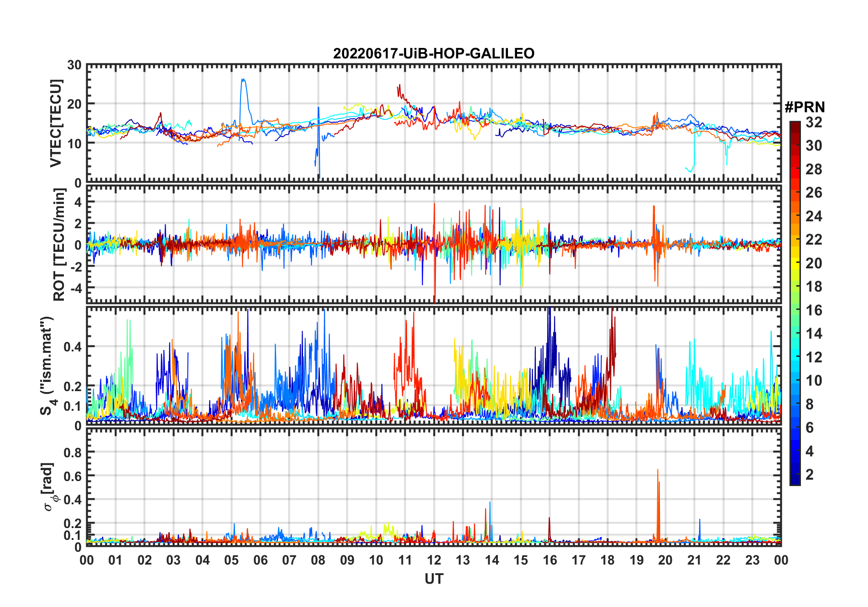Click x-axis tick label 23

(752, 560)
